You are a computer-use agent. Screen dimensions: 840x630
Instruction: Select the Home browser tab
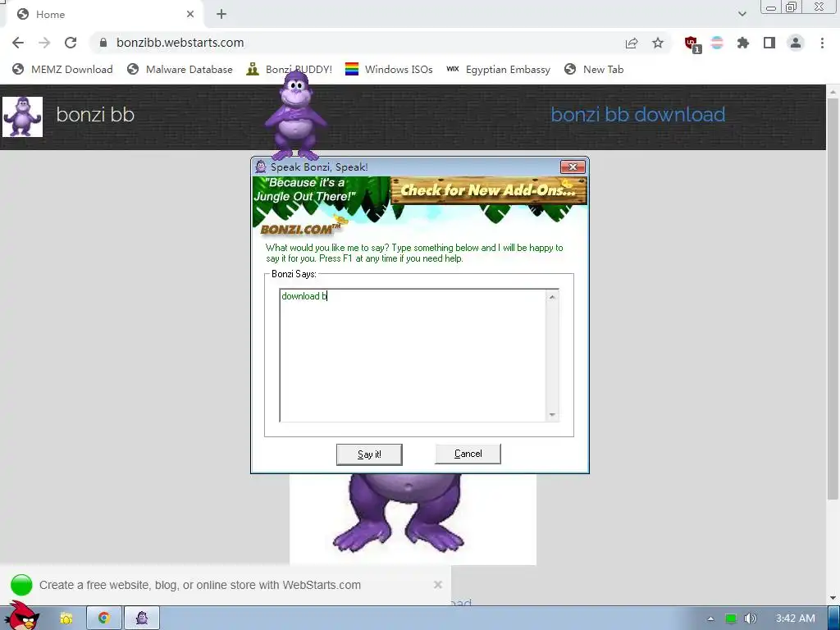click(x=104, y=15)
